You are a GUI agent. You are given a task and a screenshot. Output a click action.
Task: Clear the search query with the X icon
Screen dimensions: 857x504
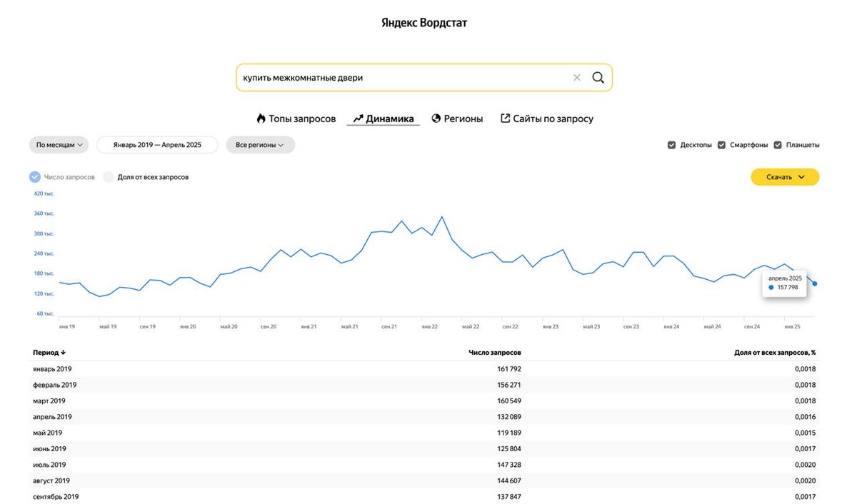point(577,78)
